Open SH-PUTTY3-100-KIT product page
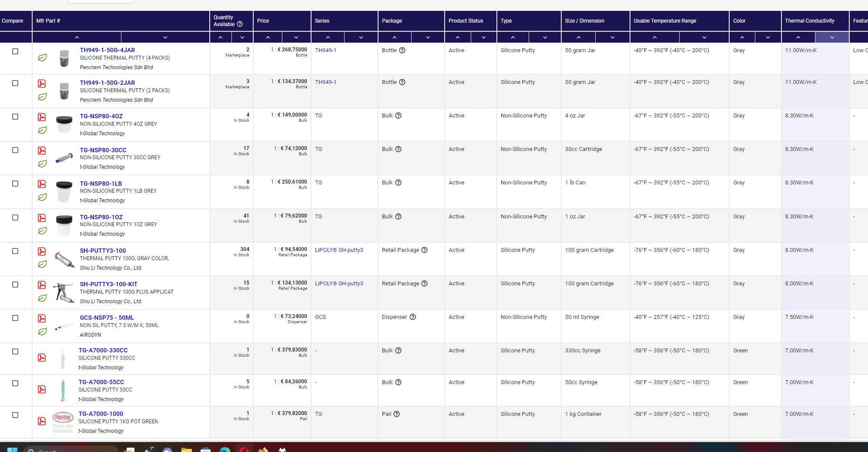The width and height of the screenshot is (868, 452). (x=109, y=284)
